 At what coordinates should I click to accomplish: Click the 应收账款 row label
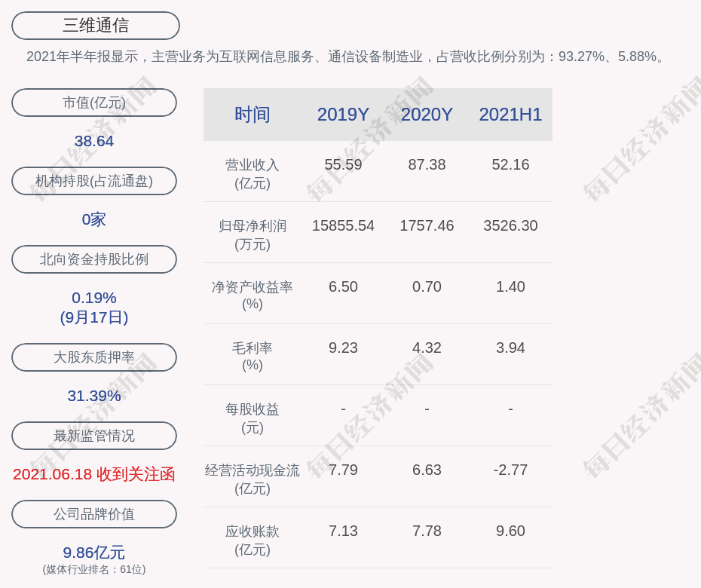click(253, 541)
